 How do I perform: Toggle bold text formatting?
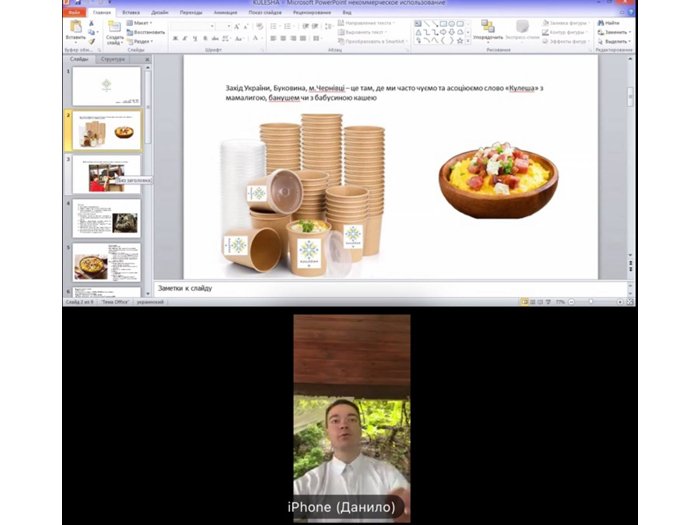coord(175,38)
